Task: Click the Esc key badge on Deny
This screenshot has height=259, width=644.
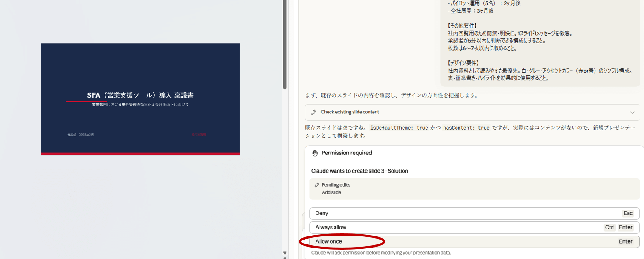Action: tap(628, 214)
